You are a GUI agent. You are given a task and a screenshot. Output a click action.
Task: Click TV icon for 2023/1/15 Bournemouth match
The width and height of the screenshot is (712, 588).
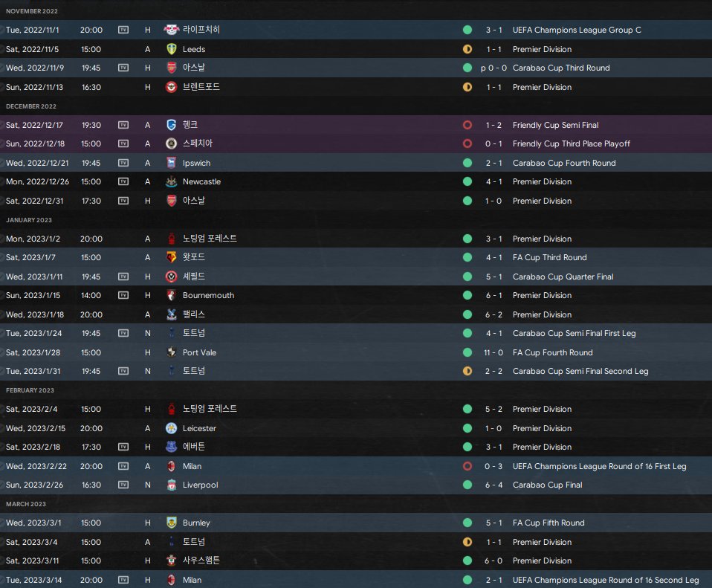coord(123,295)
